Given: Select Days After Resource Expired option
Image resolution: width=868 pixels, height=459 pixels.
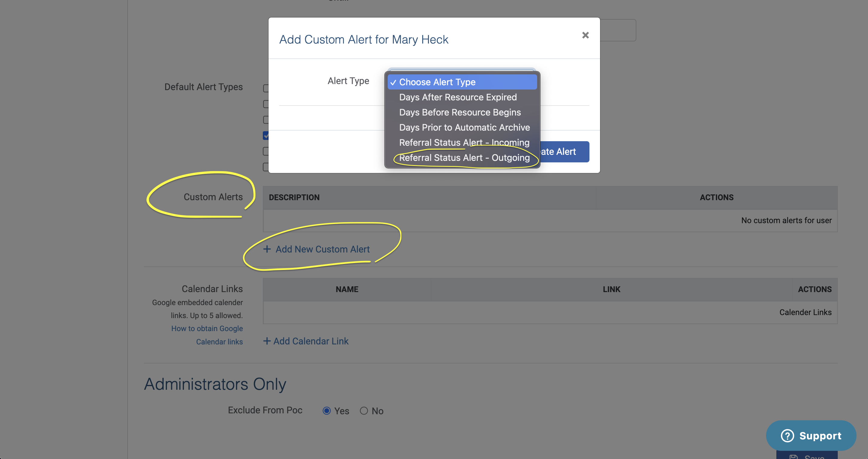Looking at the screenshot, I should point(458,97).
